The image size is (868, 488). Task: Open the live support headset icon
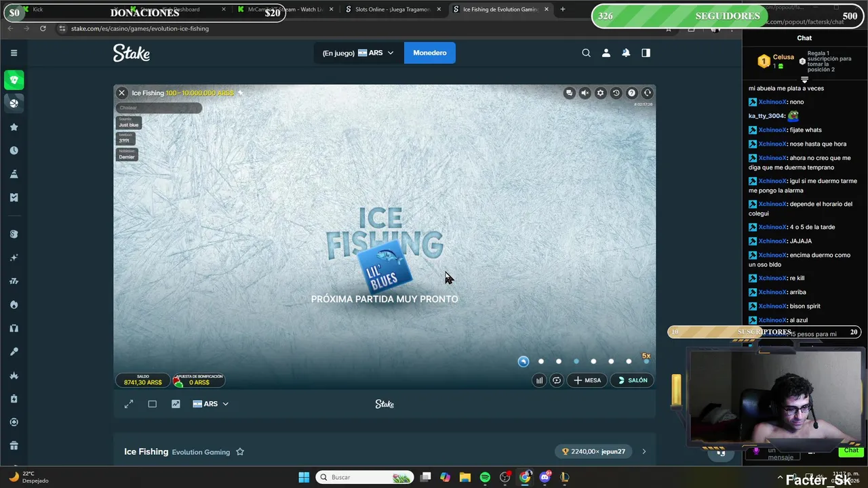(647, 93)
